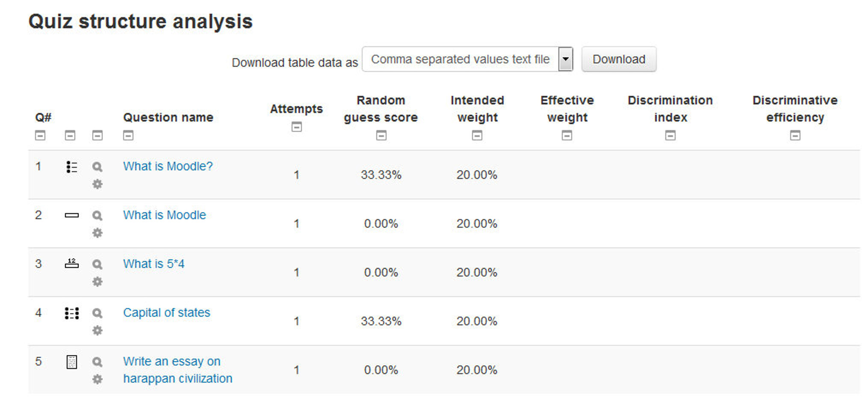Click the essay question type icon in row 5
Image resolution: width=868 pixels, height=410 pixels.
pos(71,362)
